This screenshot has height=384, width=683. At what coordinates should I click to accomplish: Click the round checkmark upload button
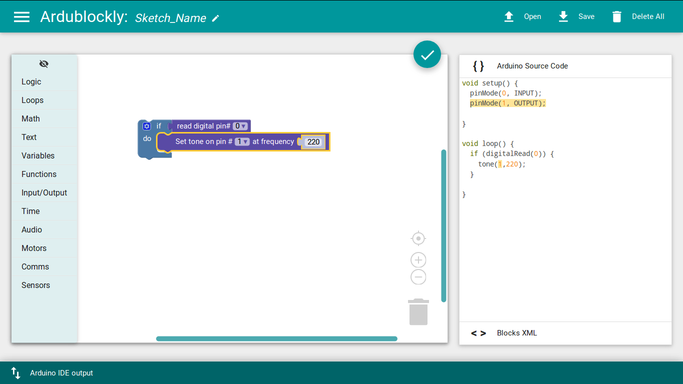[x=427, y=54]
